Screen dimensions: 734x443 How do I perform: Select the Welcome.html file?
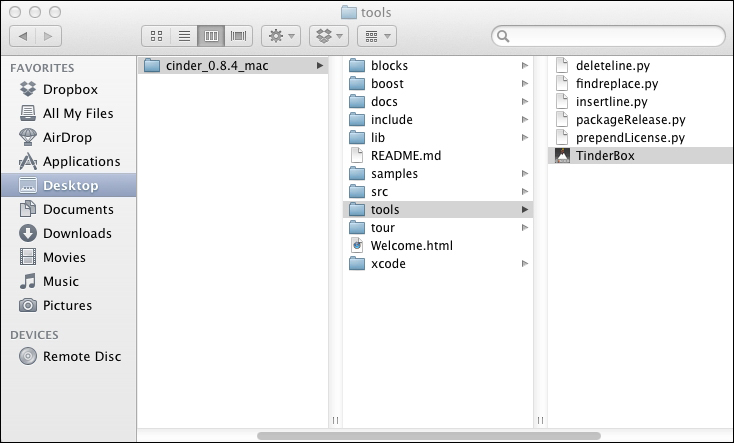pos(438,245)
